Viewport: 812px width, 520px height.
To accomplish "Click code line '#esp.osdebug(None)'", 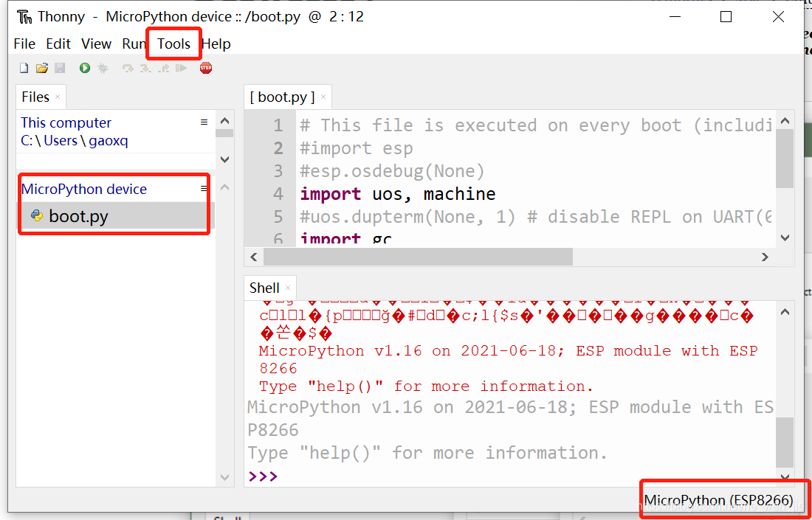I will coord(392,170).
